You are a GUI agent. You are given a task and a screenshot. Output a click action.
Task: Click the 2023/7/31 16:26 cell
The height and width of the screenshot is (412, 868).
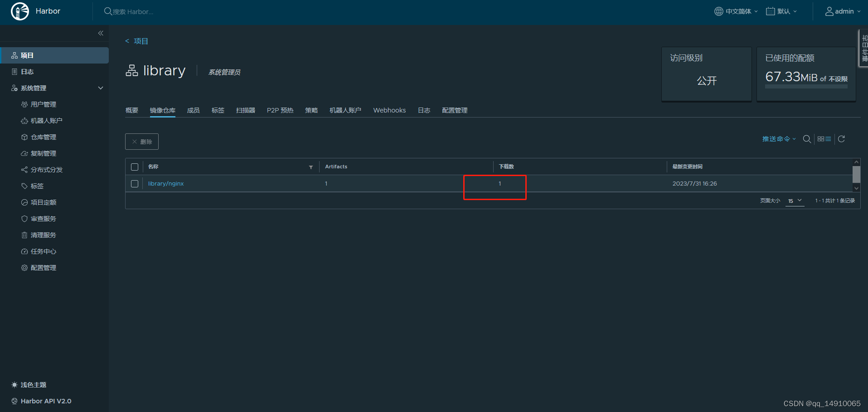click(694, 184)
